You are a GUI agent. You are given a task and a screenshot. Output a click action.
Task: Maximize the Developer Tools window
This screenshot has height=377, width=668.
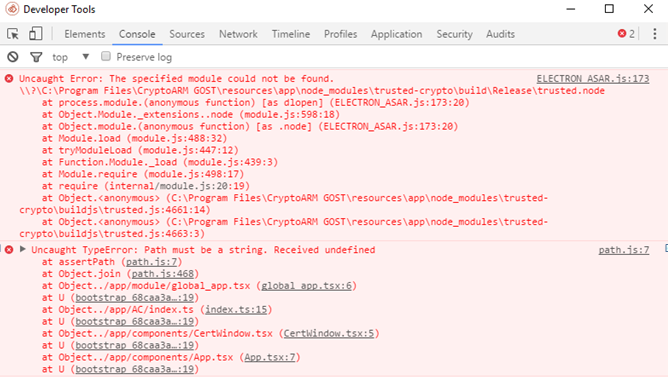pyautogui.click(x=609, y=9)
